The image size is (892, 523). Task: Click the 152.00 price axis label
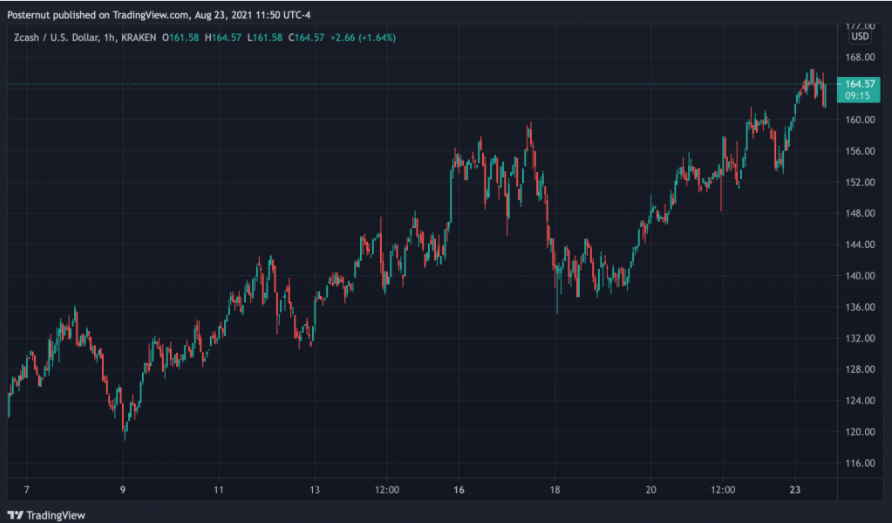[860, 182]
